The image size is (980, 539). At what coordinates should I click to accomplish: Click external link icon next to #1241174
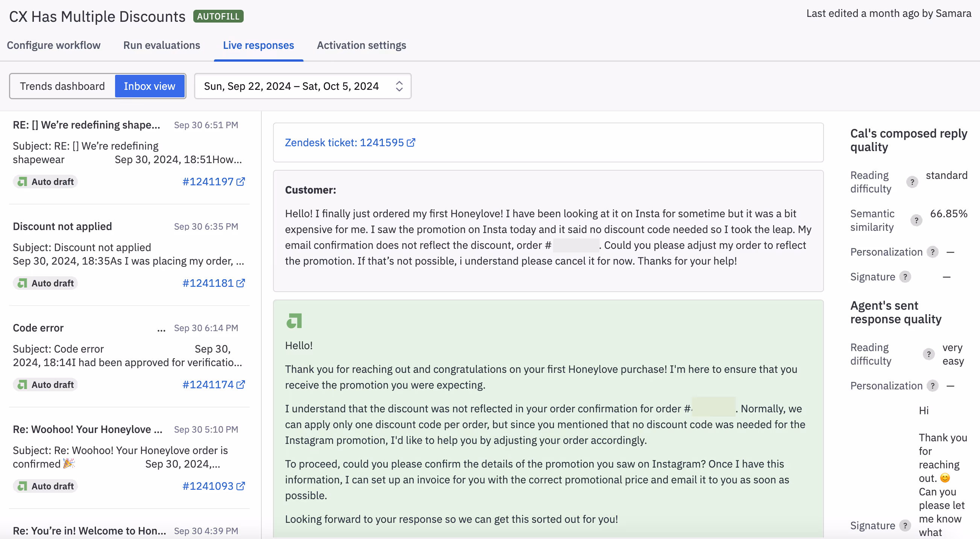[x=240, y=385]
